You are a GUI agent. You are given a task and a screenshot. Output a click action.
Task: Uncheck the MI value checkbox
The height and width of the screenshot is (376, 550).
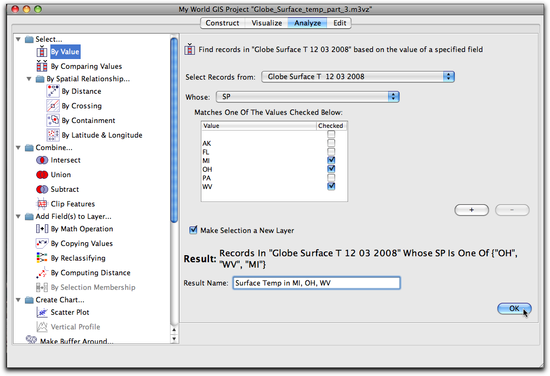331,160
